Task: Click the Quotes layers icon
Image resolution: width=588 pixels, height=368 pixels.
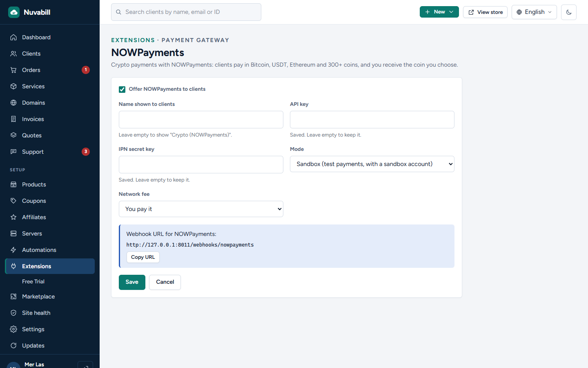Action: click(13, 135)
